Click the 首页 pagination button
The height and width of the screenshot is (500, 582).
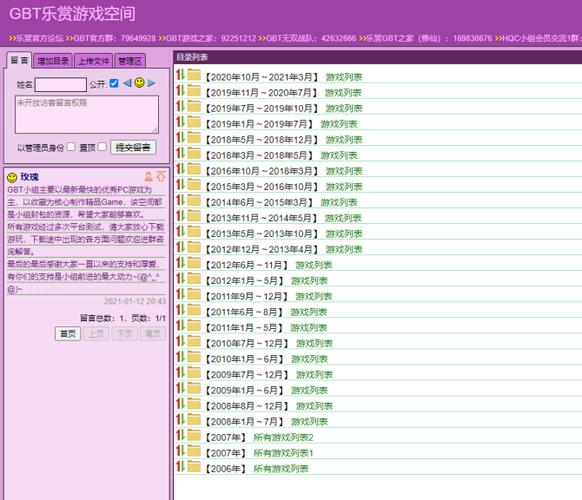tap(68, 334)
